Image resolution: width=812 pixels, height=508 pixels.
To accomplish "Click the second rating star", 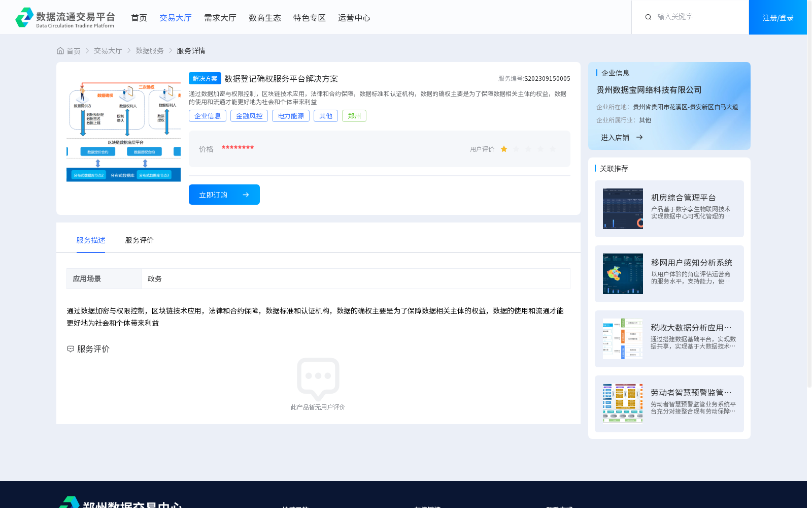I will [516, 149].
